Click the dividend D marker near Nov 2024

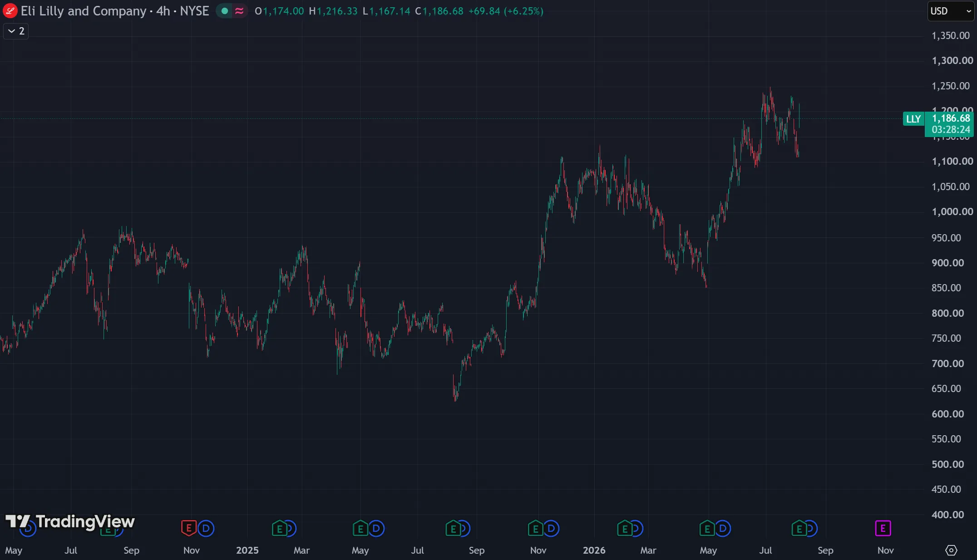pos(206,528)
